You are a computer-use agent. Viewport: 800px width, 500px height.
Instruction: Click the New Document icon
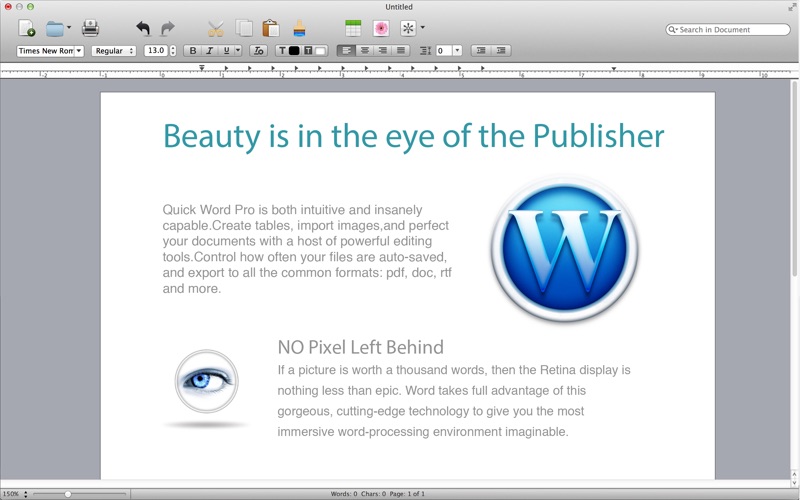point(27,28)
